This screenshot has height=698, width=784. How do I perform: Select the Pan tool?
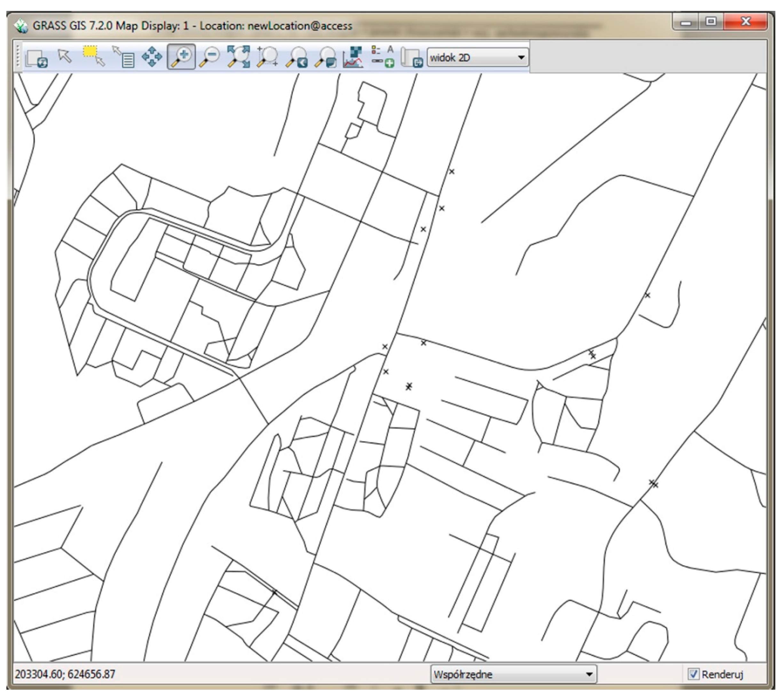[x=152, y=57]
